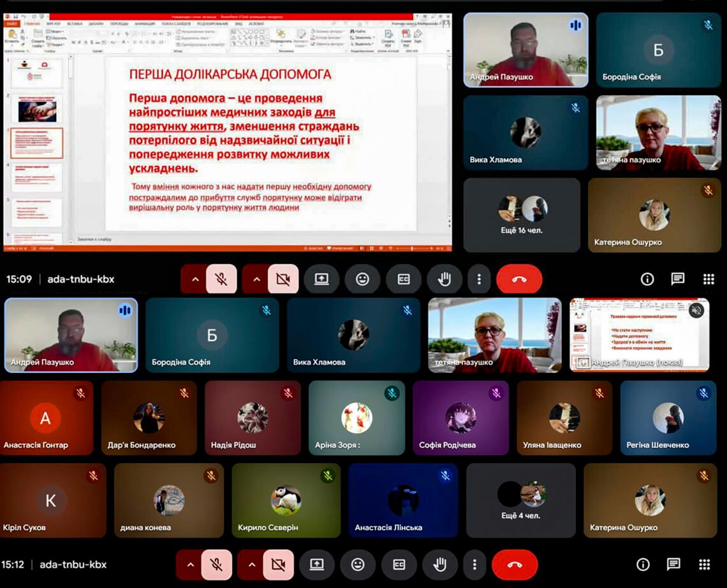
Task: Click present screen in the 15:12 toolbar
Action: point(317,564)
